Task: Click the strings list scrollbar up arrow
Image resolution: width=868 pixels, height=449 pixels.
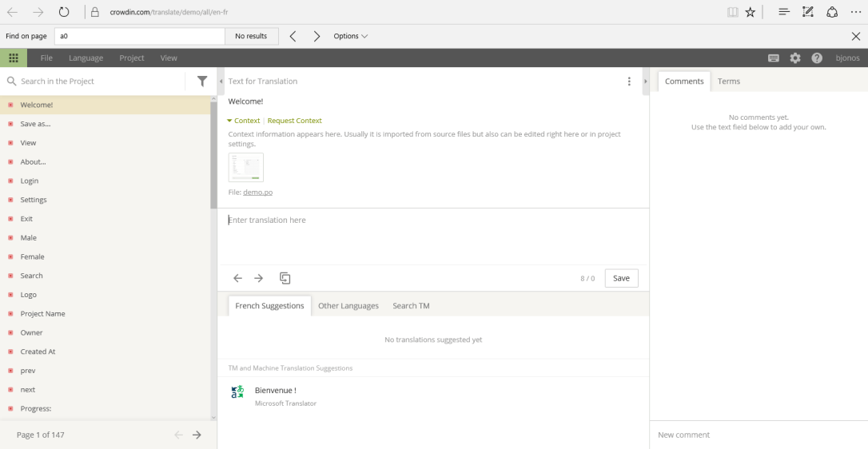Action: pos(213,98)
